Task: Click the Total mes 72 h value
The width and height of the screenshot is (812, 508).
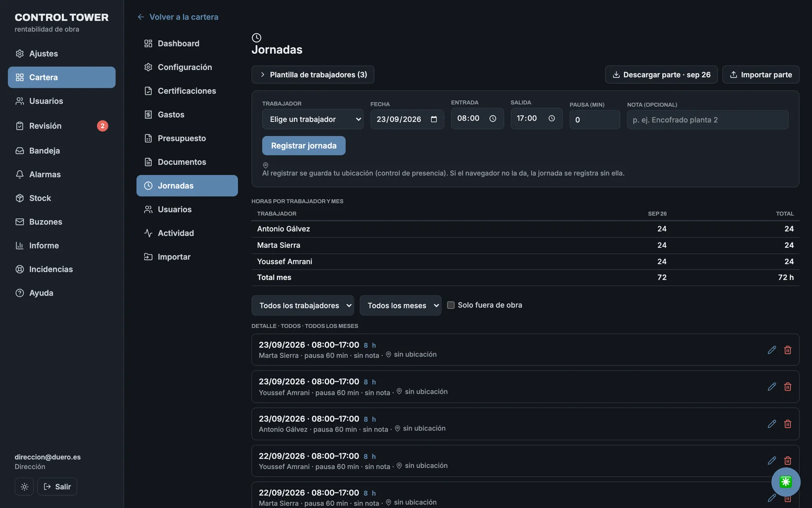Action: pos(786,277)
